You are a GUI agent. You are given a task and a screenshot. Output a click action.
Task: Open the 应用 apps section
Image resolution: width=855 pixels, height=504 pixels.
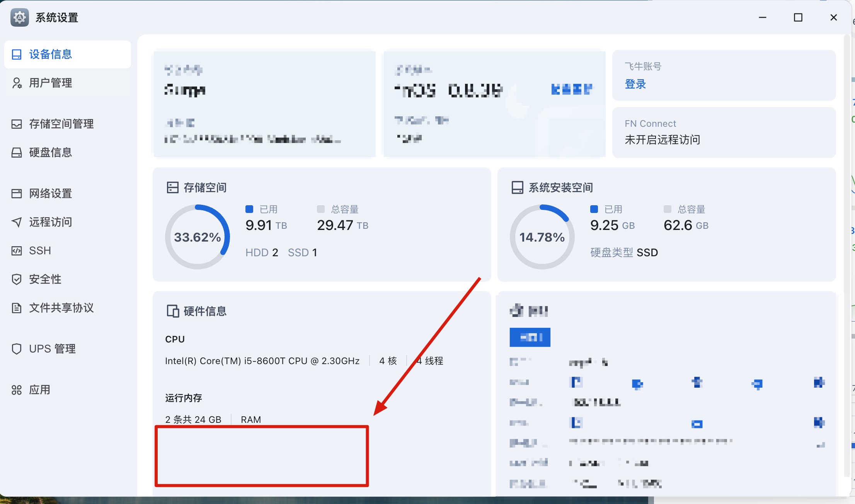pyautogui.click(x=68, y=390)
